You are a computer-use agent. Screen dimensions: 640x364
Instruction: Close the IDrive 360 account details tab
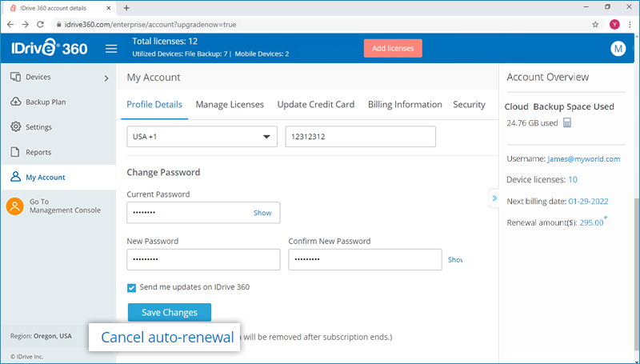(x=110, y=8)
